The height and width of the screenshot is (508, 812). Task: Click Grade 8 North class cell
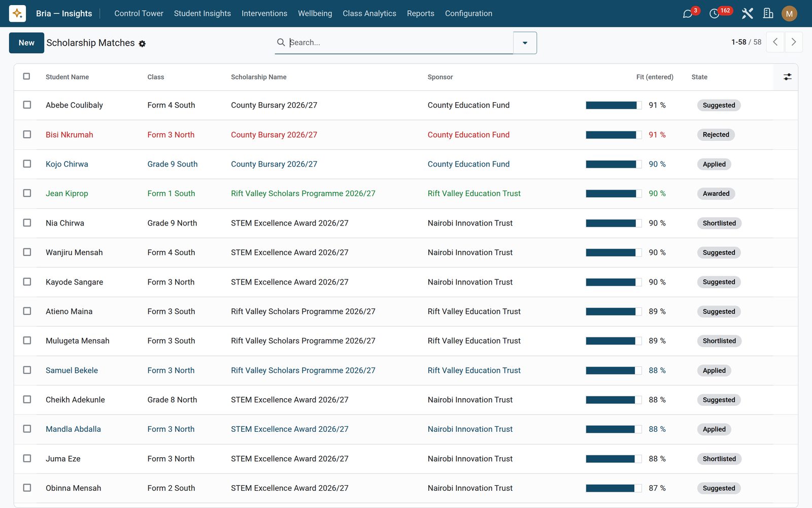(x=172, y=400)
